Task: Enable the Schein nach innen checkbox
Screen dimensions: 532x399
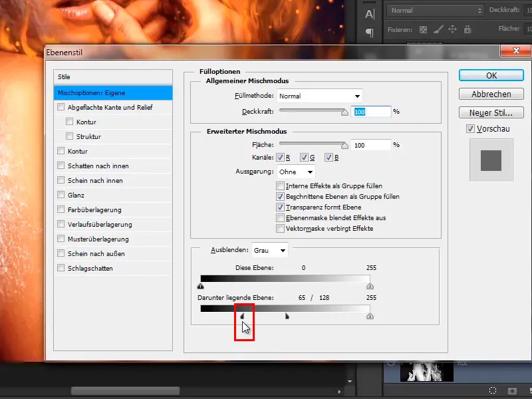Action: click(61, 180)
